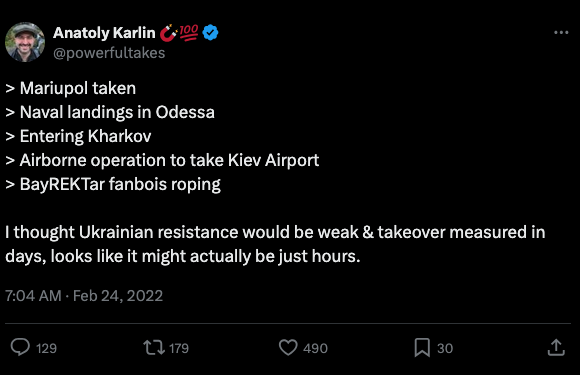Click the 'Mariupol taken' line

(71, 88)
